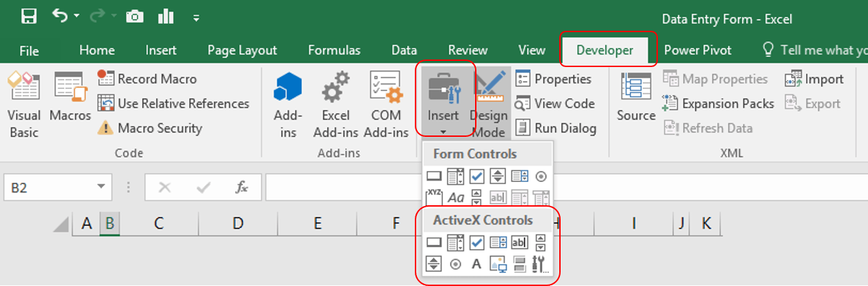
Task: Switch to the Home tab
Action: click(97, 50)
